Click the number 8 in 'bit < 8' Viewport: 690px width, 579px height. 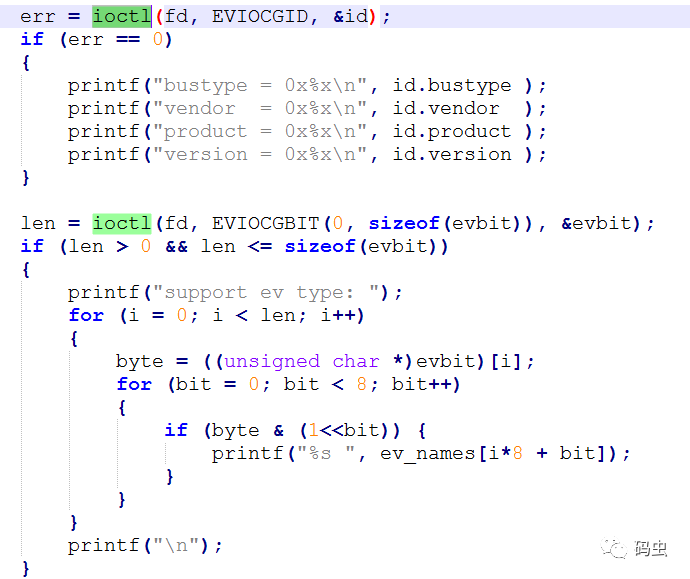(x=362, y=385)
